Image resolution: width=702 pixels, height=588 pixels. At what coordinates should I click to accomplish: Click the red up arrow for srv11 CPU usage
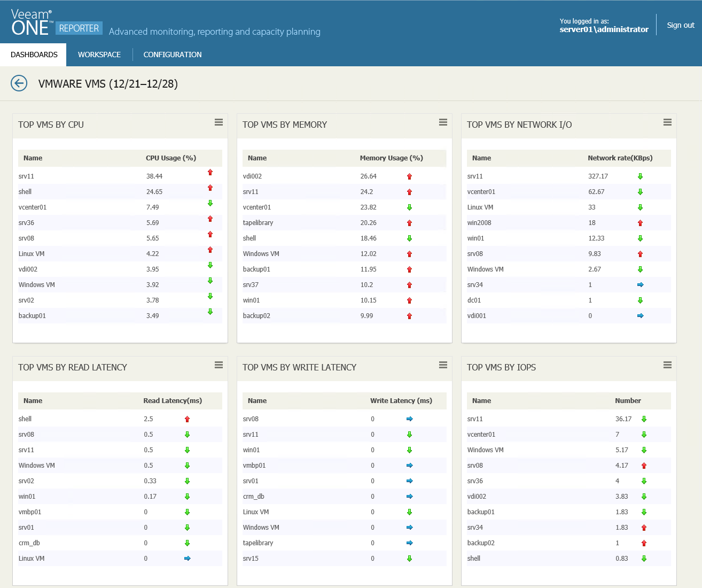(210, 172)
